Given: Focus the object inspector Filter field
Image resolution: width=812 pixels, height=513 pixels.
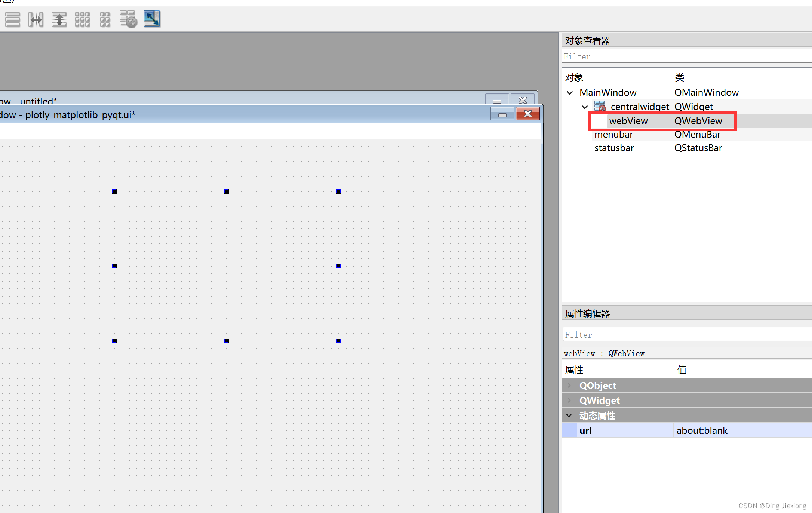Looking at the screenshot, I should tap(687, 56).
